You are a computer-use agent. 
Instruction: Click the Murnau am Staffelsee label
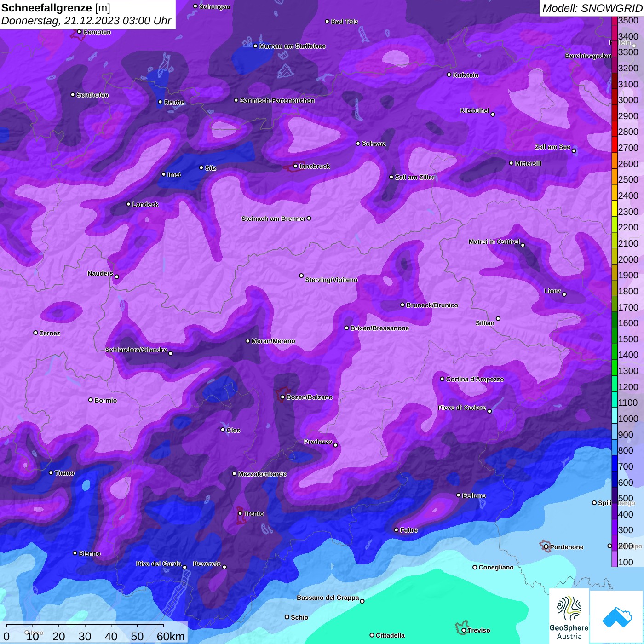(x=292, y=46)
